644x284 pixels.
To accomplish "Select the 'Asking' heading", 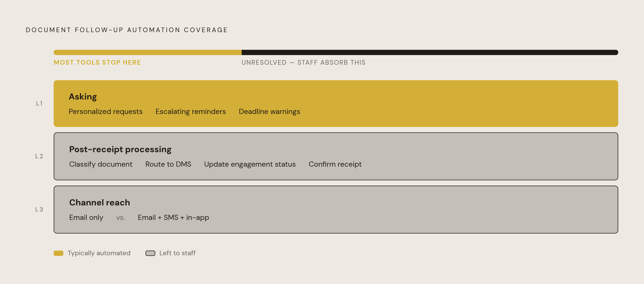I will click(83, 97).
